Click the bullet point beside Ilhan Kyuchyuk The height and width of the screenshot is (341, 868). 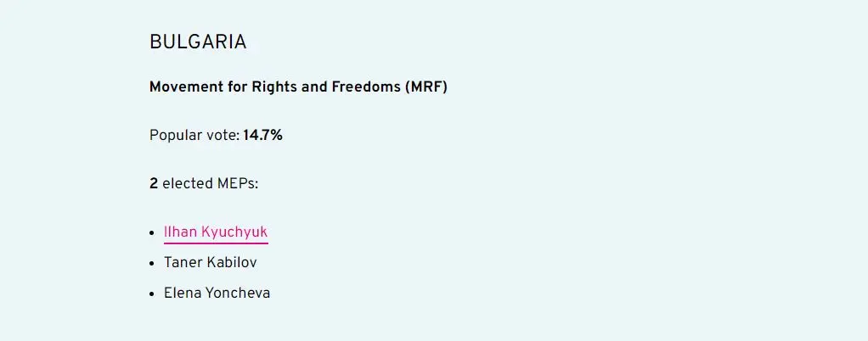point(153,232)
